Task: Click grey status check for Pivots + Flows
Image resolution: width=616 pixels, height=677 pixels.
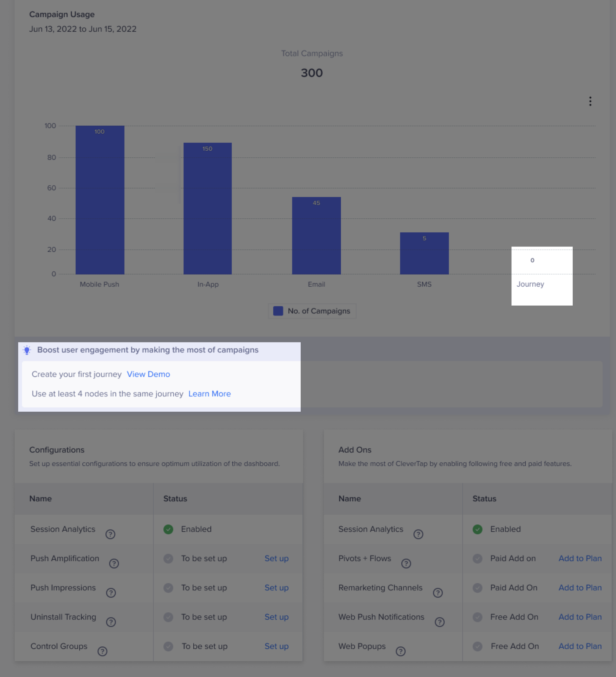Action: point(477,558)
